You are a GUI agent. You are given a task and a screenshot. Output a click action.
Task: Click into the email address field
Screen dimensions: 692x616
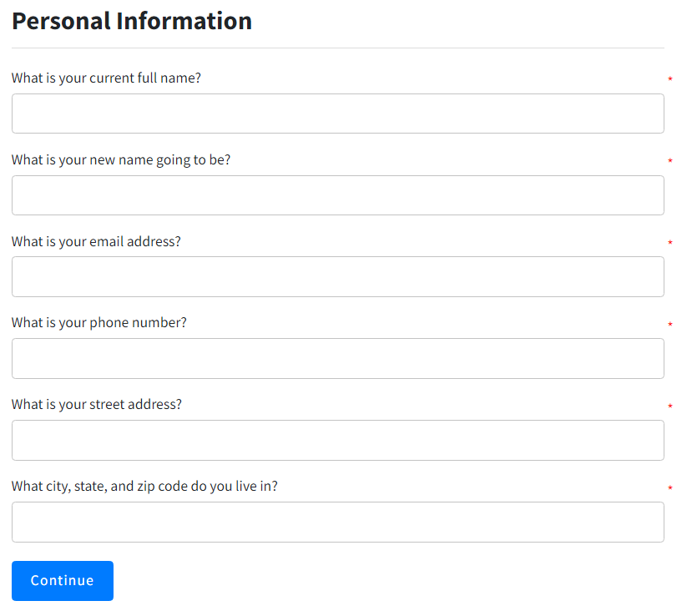click(337, 276)
